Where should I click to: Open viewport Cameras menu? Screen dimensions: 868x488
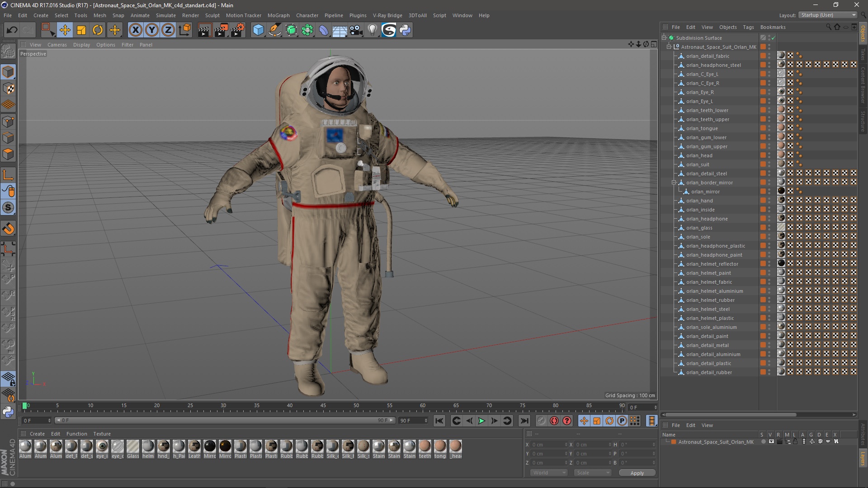point(57,45)
